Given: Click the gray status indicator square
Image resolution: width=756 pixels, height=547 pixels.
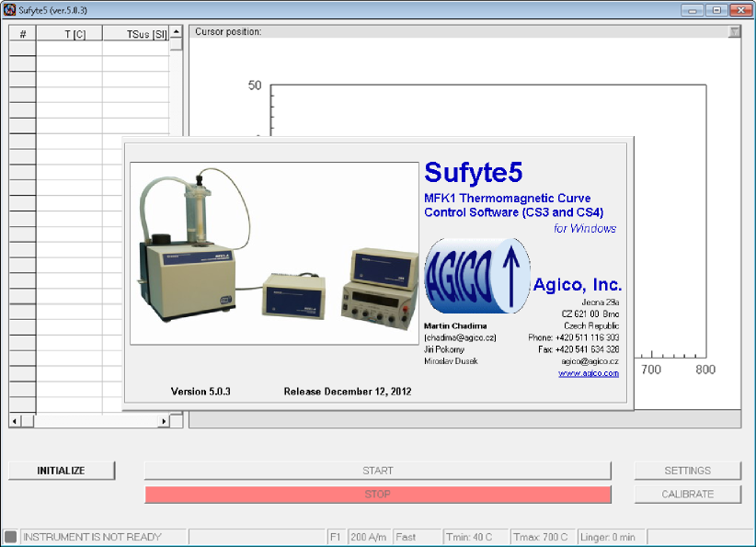Looking at the screenshot, I should pyautogui.click(x=11, y=536).
